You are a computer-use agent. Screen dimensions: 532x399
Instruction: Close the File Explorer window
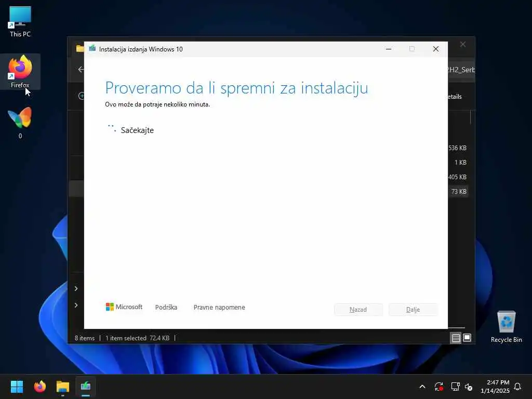click(463, 45)
